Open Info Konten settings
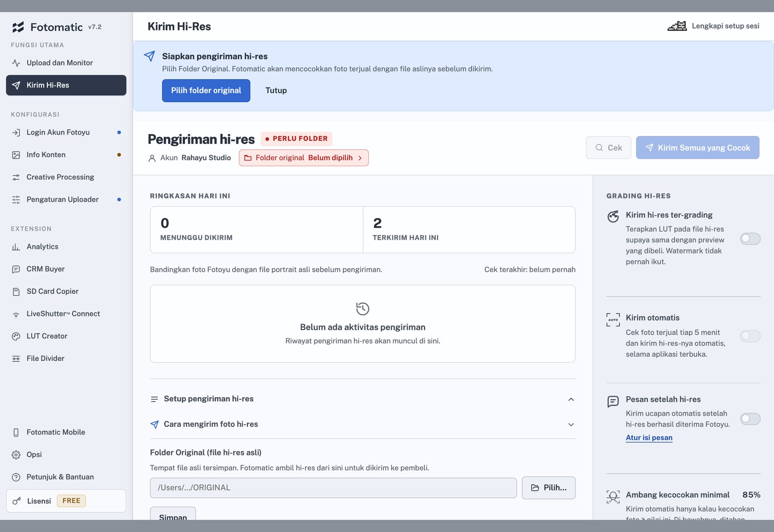 (66, 155)
